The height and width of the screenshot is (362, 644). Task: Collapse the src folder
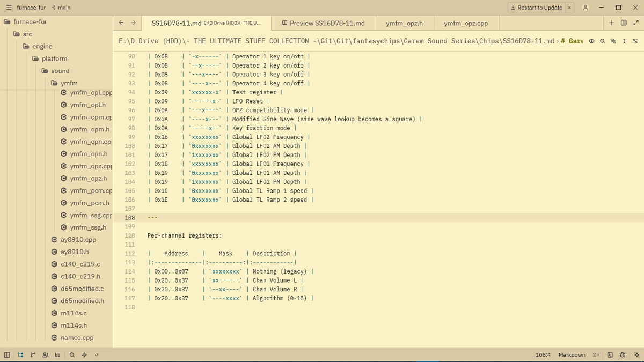[27, 34]
